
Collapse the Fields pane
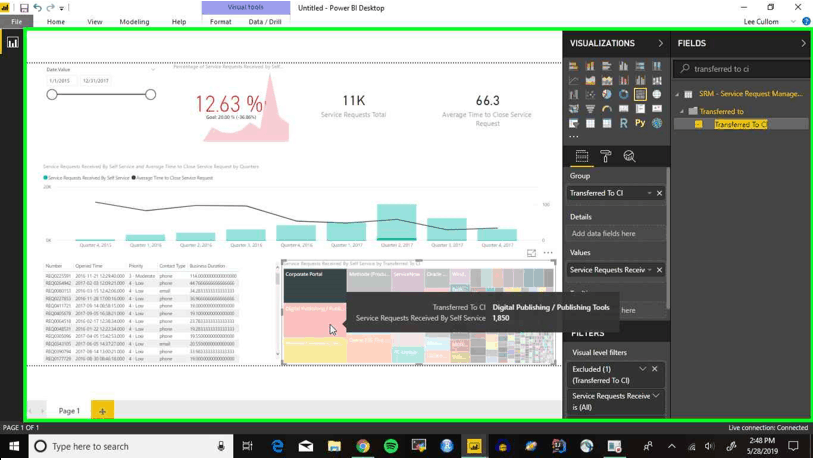[803, 44]
